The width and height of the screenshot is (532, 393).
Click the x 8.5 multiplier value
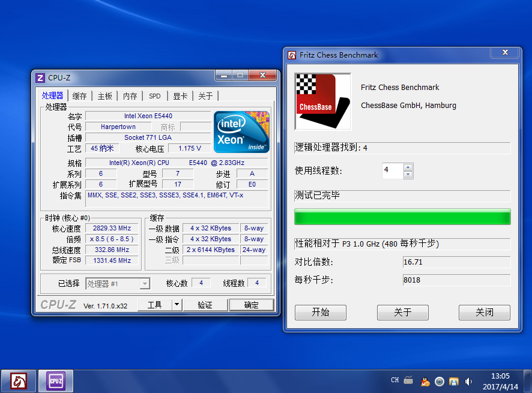point(112,239)
